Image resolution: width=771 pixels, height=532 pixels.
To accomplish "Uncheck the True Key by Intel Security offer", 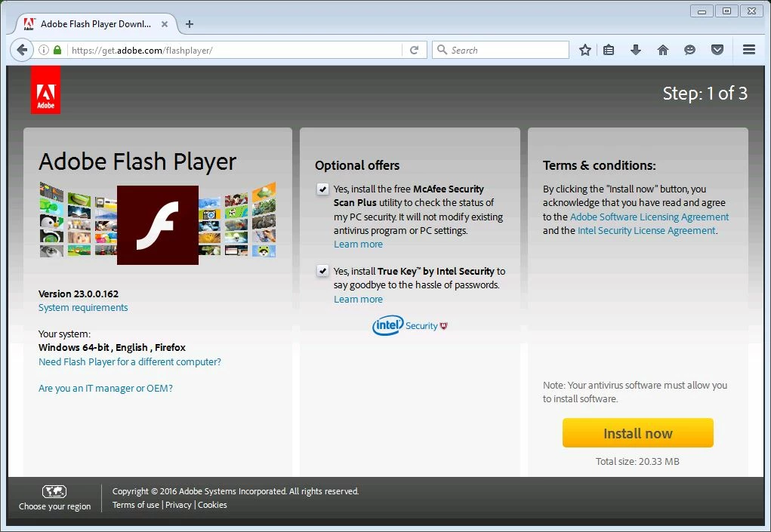I will (x=322, y=271).
